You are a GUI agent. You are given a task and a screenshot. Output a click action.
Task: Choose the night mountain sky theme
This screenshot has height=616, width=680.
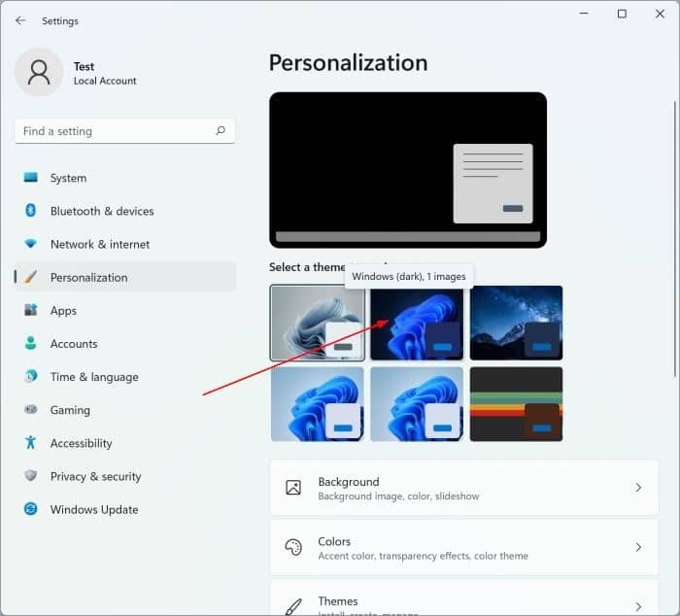pos(516,323)
